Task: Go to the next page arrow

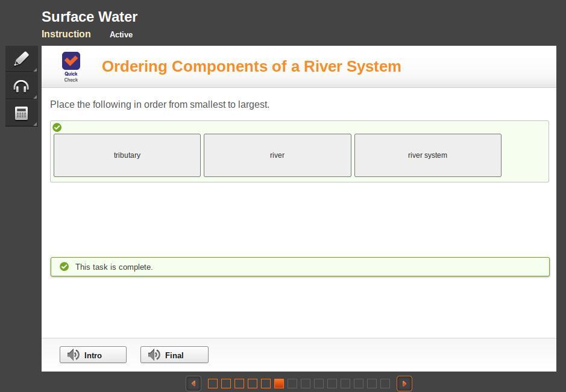Action: 404,384
